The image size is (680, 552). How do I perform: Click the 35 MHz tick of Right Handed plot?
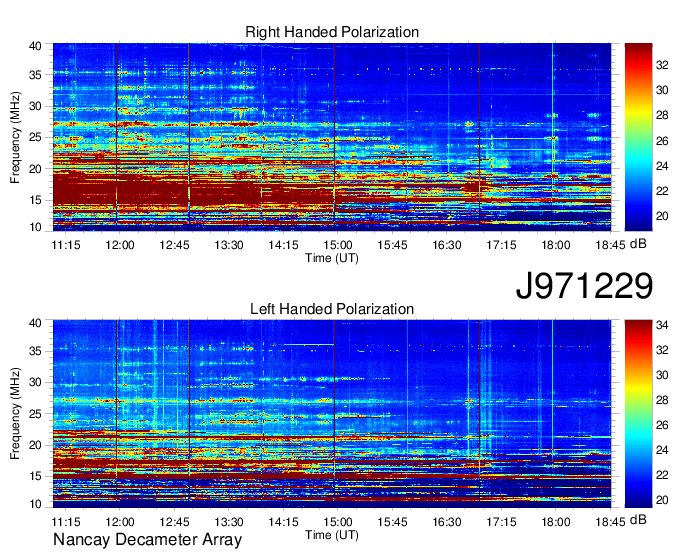tap(35, 75)
